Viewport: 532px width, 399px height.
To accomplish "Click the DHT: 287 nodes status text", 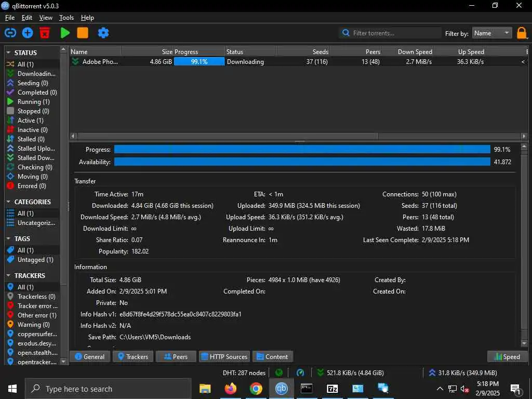I will point(244,373).
